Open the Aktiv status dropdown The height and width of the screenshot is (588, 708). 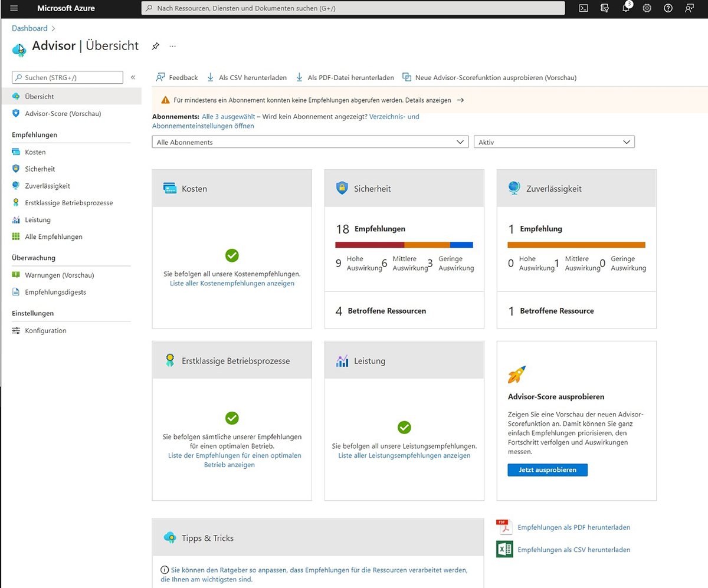(554, 142)
